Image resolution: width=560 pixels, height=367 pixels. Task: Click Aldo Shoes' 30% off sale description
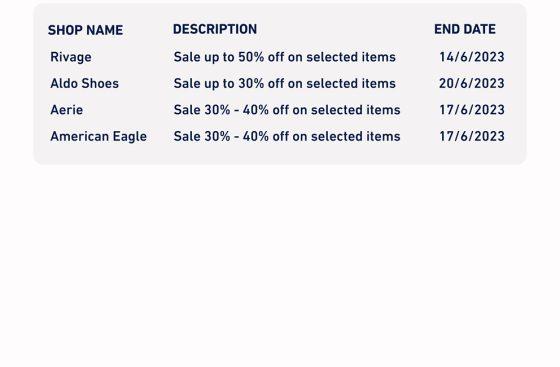pos(285,84)
